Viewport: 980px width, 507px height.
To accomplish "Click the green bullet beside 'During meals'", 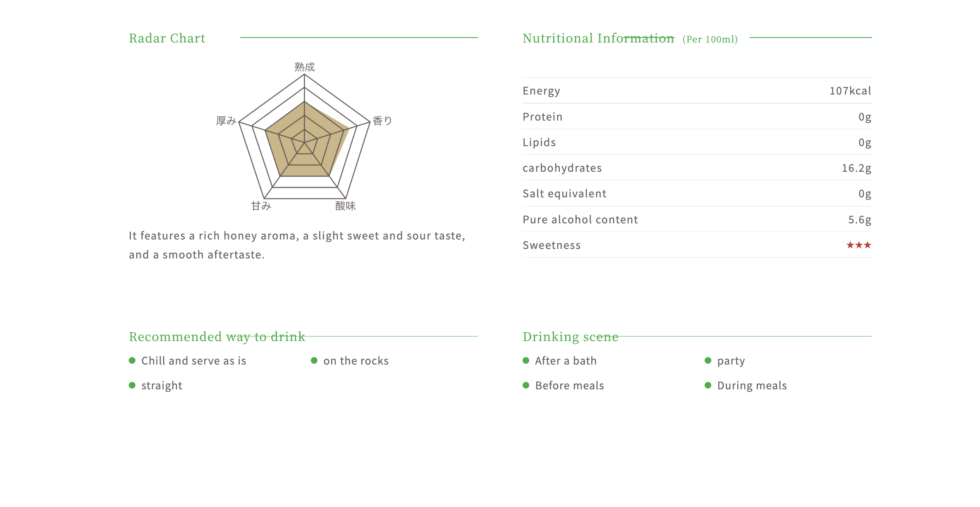I will (x=708, y=385).
